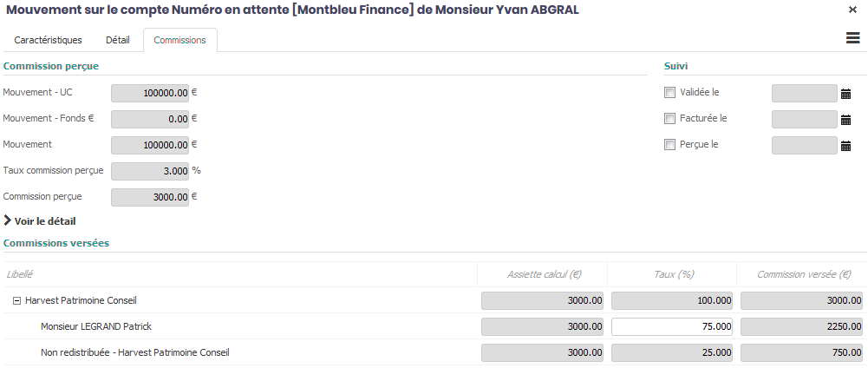Click the Facturée le date field
868x368 pixels.
(804, 119)
